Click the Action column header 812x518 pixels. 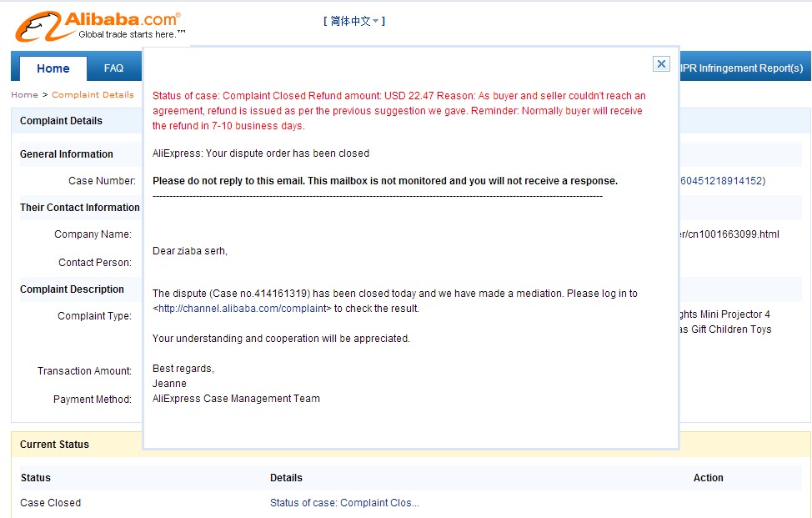point(708,478)
